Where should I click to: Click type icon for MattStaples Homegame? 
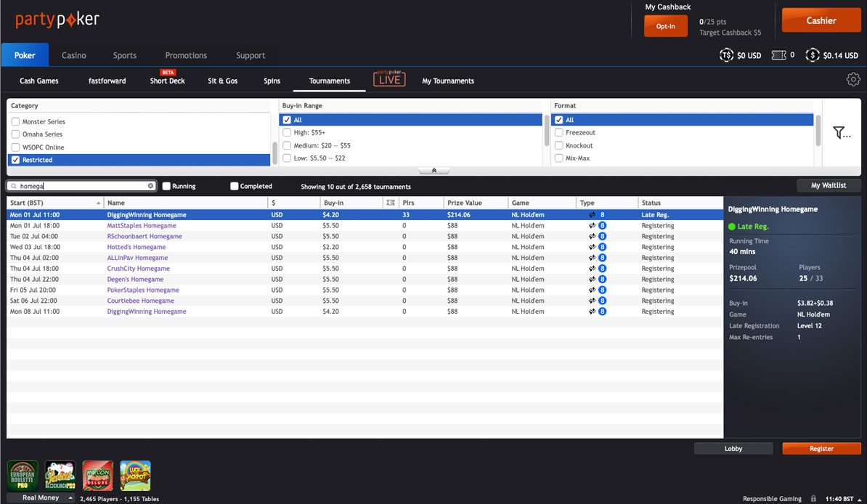(593, 226)
